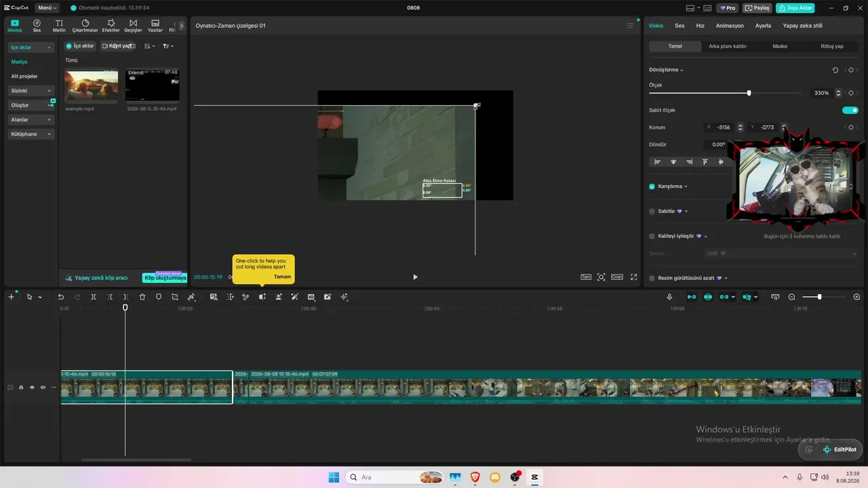The height and width of the screenshot is (488, 868).
Task: Zoom out the timeline with the minus icon
Action: (x=791, y=297)
